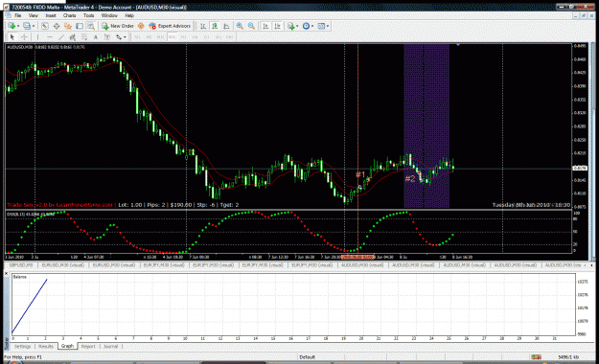Open the Window menu

pos(109,15)
